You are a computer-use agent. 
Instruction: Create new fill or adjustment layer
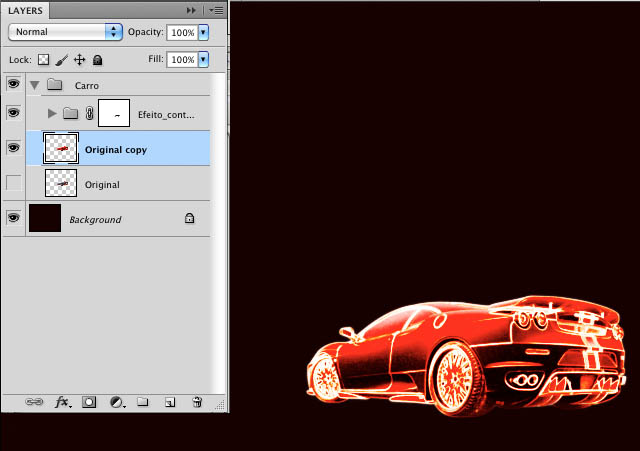(116, 401)
